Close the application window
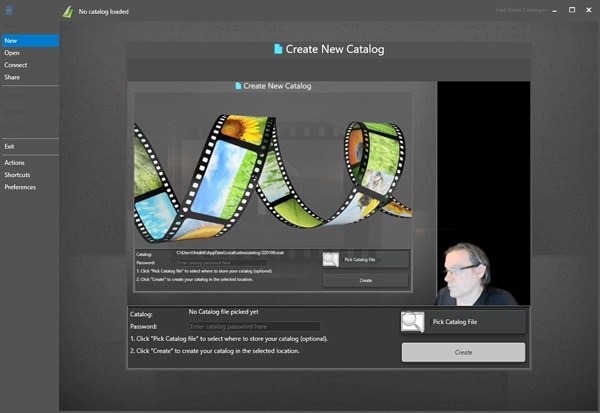This screenshot has width=600, height=413. pyautogui.click(x=589, y=10)
